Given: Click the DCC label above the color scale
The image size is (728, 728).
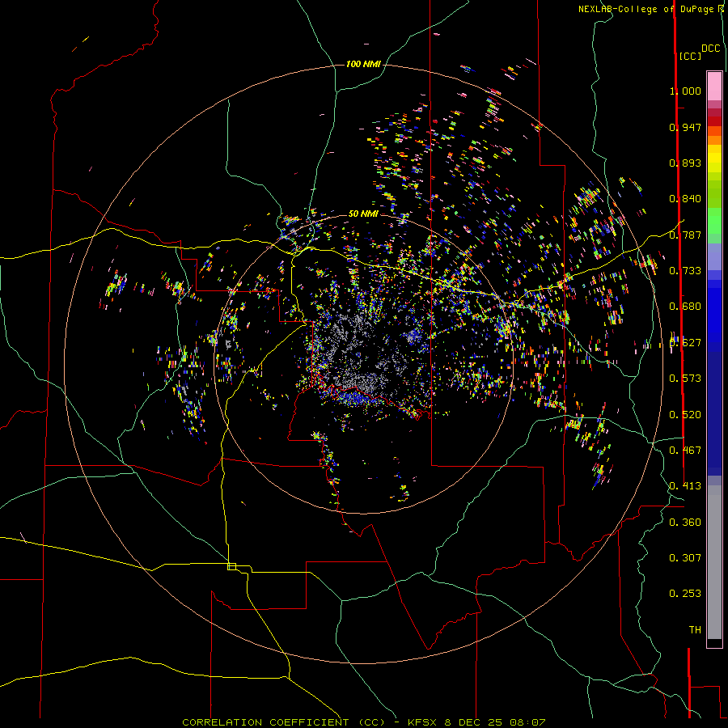Looking at the screenshot, I should click(x=710, y=49).
